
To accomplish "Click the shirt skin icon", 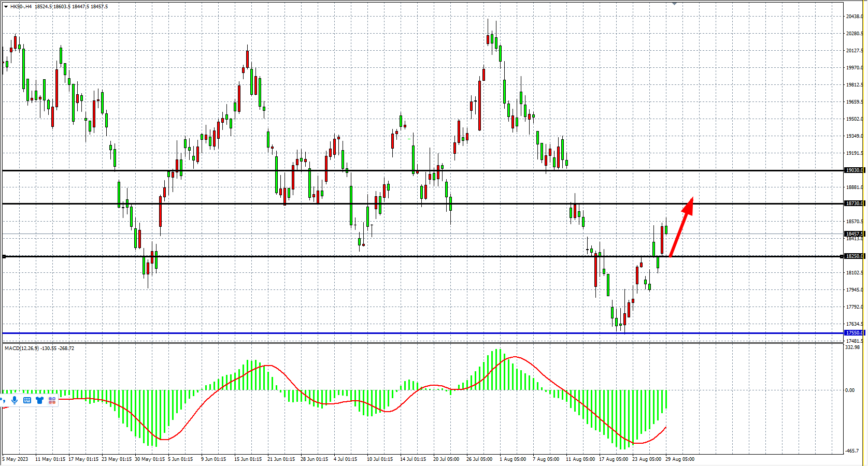I will [39, 400].
